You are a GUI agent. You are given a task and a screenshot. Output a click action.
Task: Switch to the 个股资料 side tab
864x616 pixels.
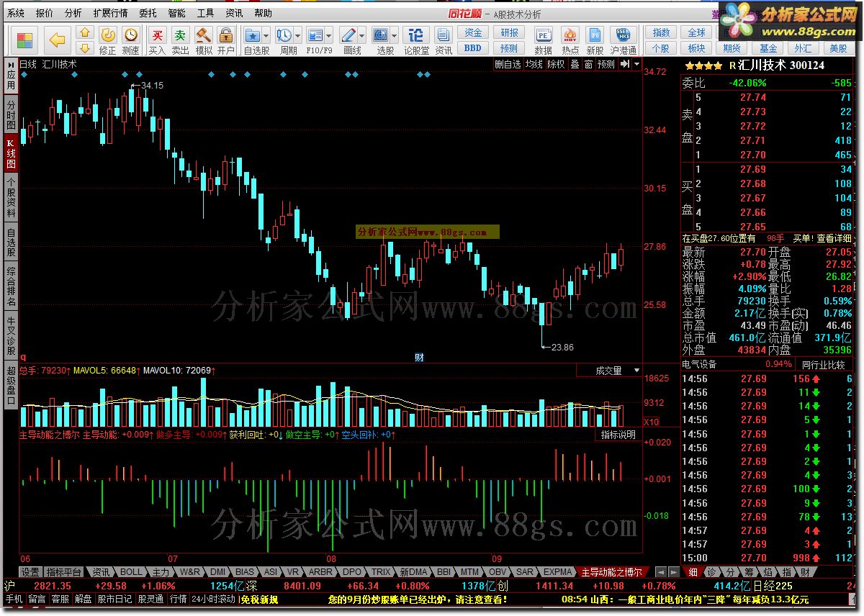[11, 198]
